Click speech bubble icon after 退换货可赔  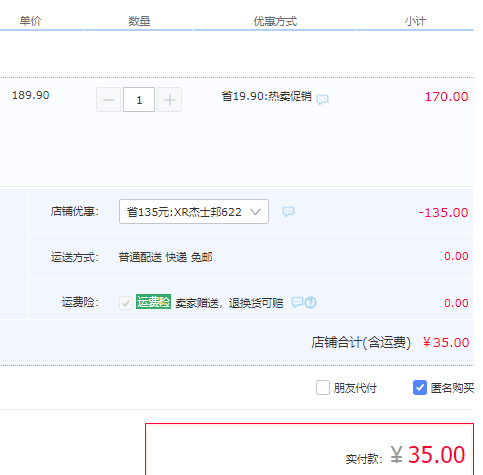point(297,302)
